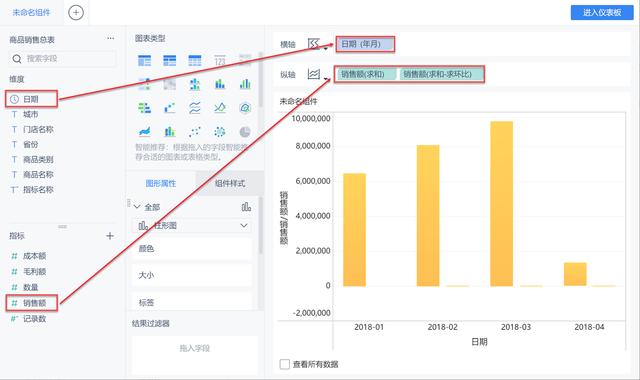The image size is (640, 380).
Task: Add a new component with the plus icon
Action: tap(76, 13)
